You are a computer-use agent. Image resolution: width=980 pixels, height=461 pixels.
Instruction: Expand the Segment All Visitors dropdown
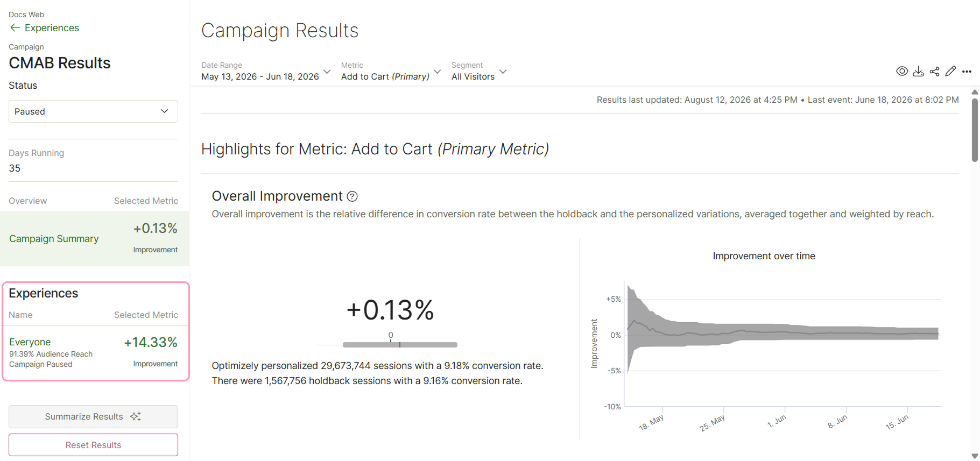479,71
